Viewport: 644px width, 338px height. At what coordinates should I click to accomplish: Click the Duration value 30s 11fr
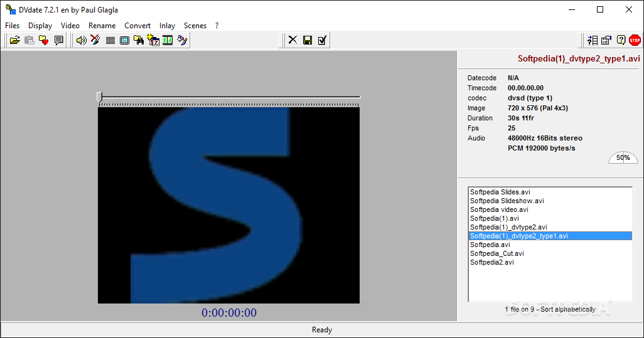[x=521, y=118]
